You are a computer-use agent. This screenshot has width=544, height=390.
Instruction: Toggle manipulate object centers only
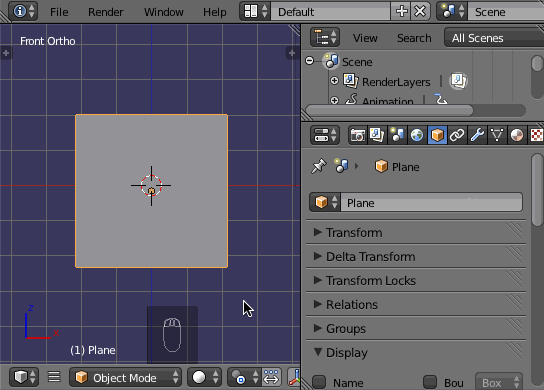[x=271, y=377]
